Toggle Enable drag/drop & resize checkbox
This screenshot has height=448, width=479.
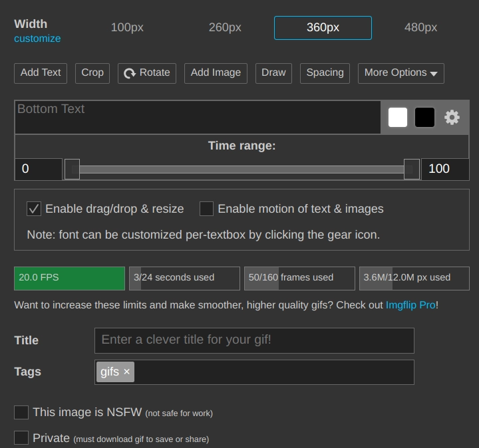34,209
